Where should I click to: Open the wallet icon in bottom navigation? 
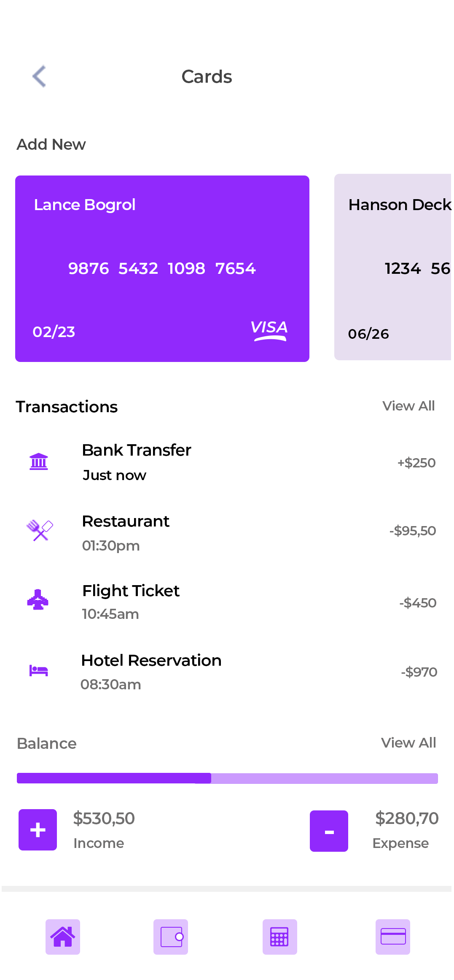point(171,937)
